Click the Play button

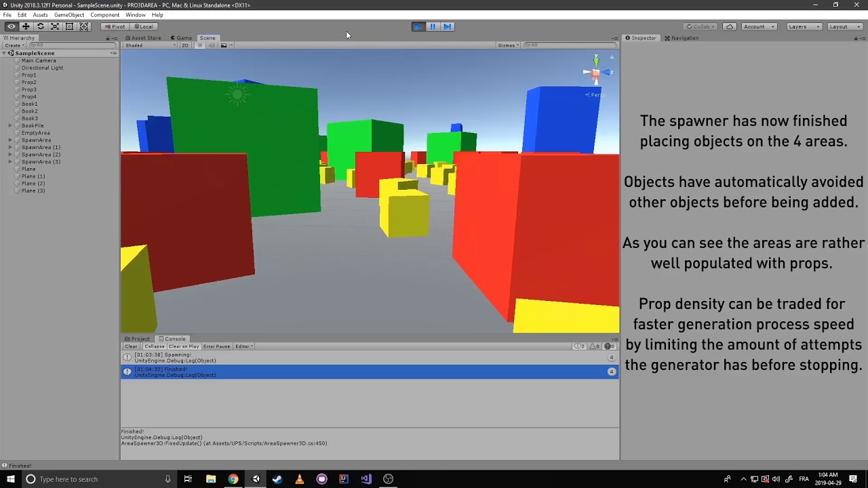[418, 26]
